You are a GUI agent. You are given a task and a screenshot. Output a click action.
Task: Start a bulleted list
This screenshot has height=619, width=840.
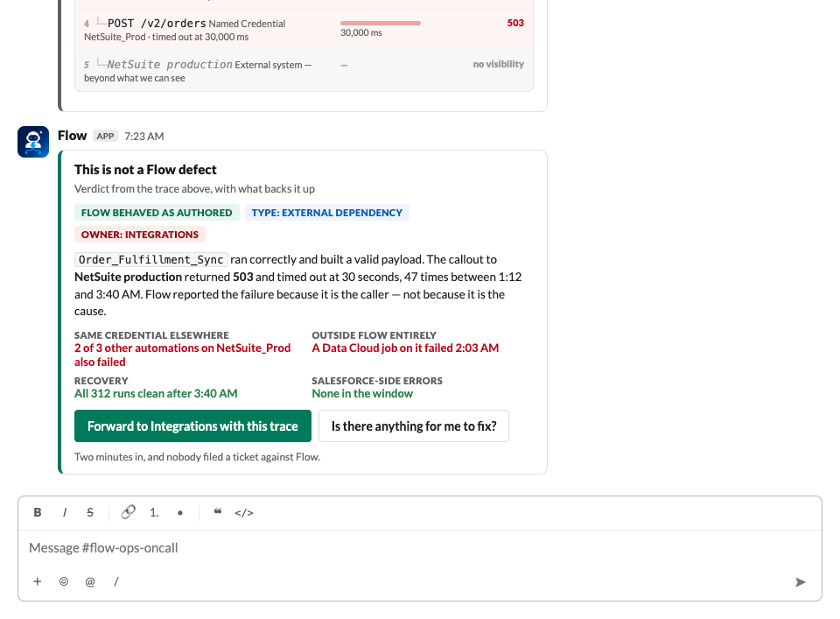[180, 513]
